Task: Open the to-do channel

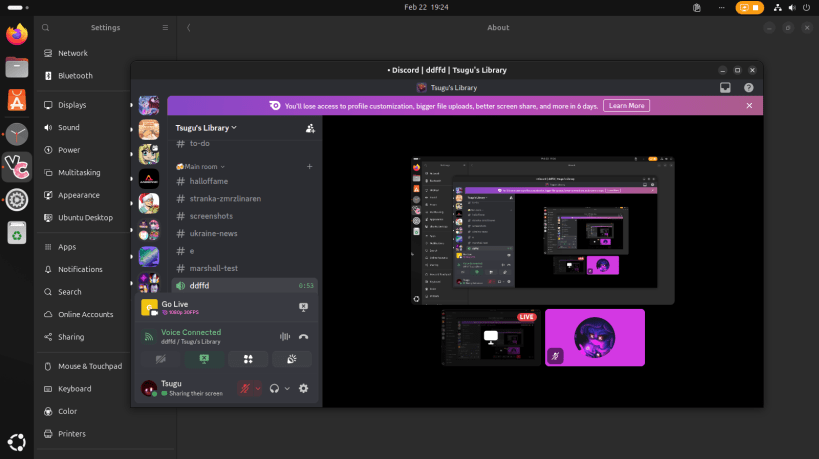Action: 244,144
